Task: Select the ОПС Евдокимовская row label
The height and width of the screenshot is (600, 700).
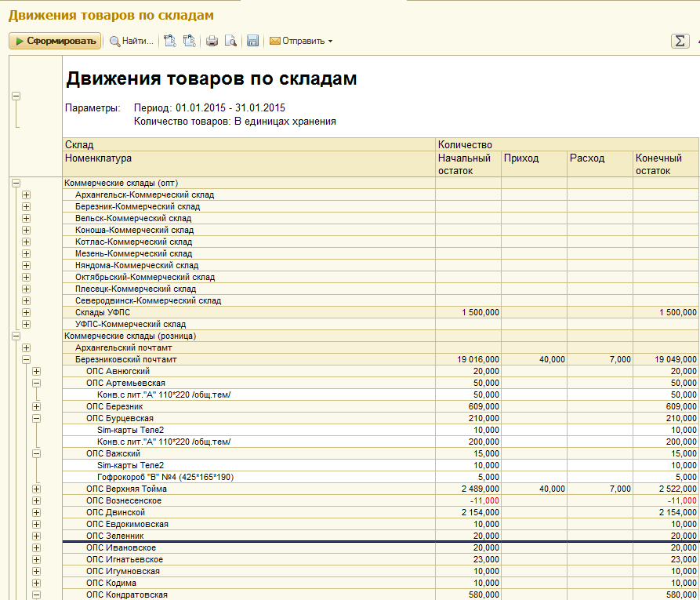Action: (127, 524)
